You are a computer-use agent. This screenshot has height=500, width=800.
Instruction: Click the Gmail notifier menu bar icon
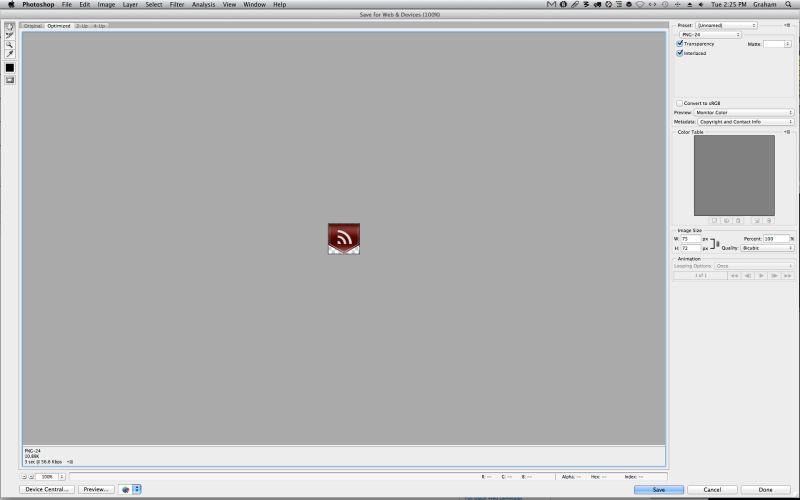(551, 5)
